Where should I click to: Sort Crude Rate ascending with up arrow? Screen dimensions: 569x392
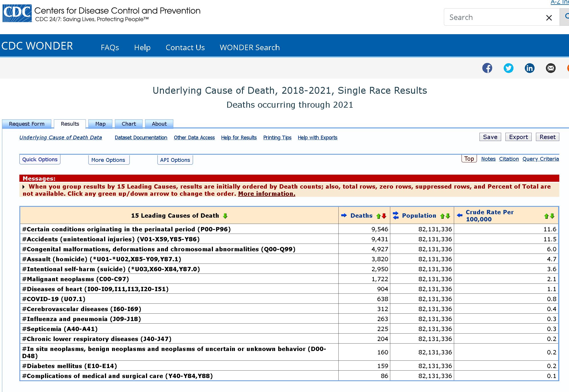[546, 216]
